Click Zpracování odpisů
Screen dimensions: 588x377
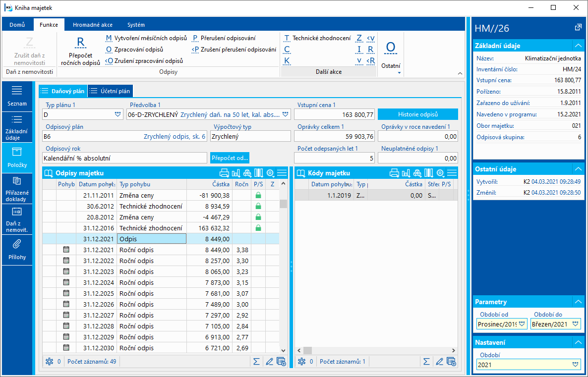[135, 50]
